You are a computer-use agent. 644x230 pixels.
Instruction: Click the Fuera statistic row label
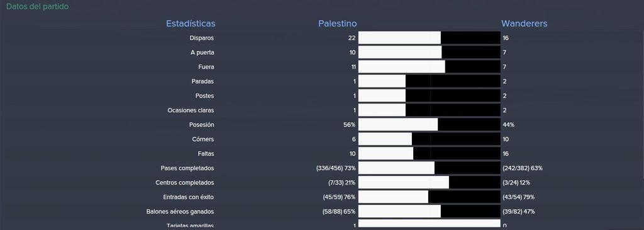click(206, 67)
